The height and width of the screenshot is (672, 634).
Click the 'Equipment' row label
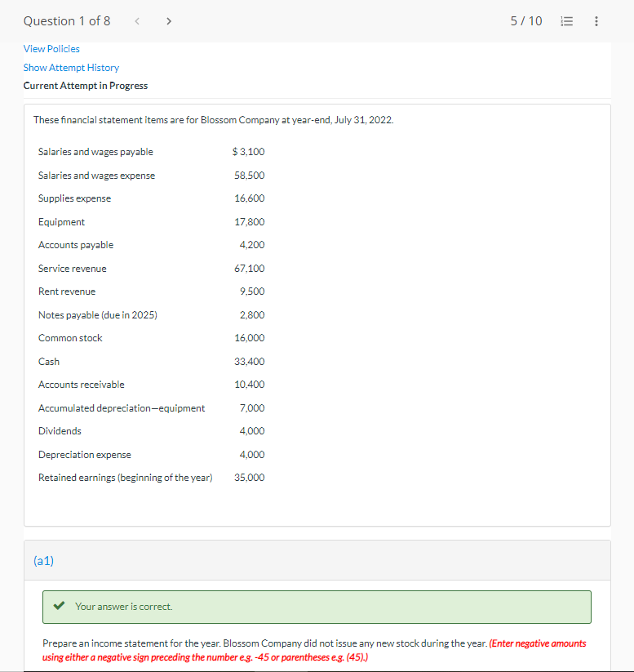pos(61,222)
